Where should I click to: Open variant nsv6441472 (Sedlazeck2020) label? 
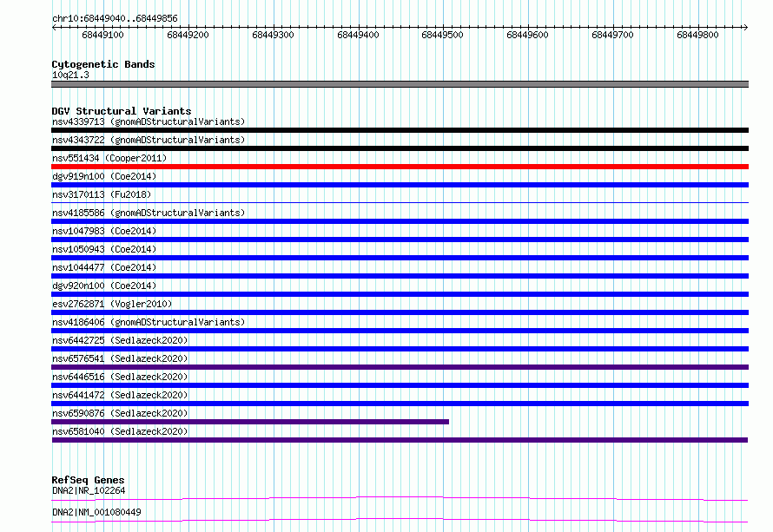[120, 395]
